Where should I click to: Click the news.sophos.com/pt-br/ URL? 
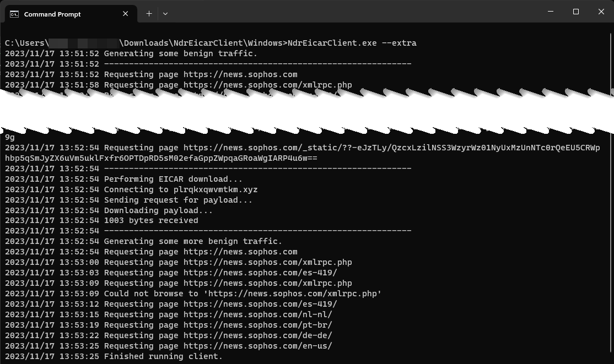[257, 325]
